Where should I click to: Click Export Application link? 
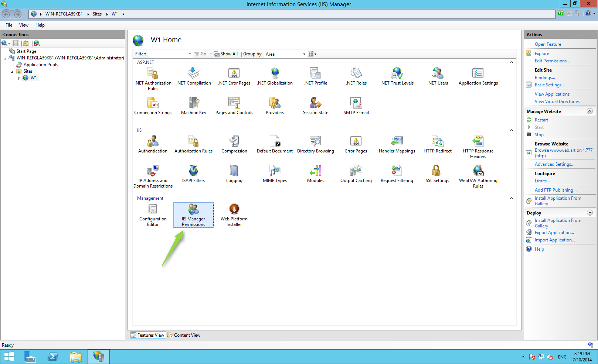(x=554, y=233)
